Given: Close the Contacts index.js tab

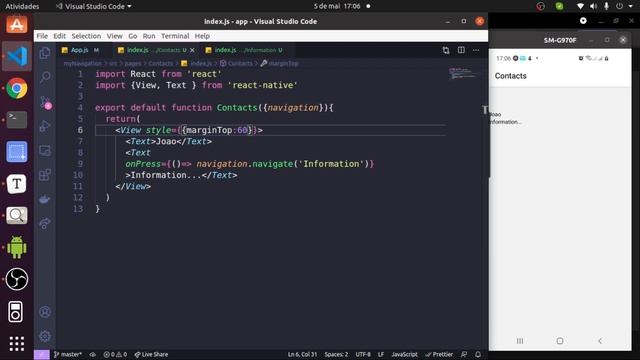Looking at the screenshot, I should (192, 50).
